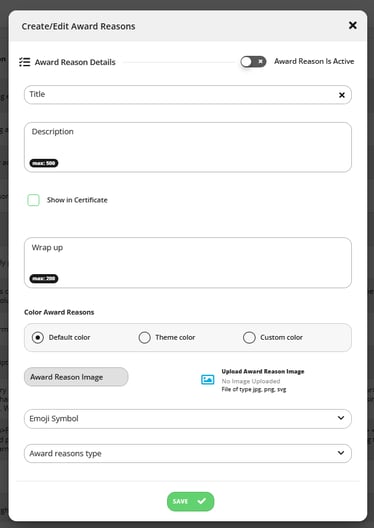Click the Emoji Symbol chevron arrow
374x528 pixels.
tap(341, 418)
